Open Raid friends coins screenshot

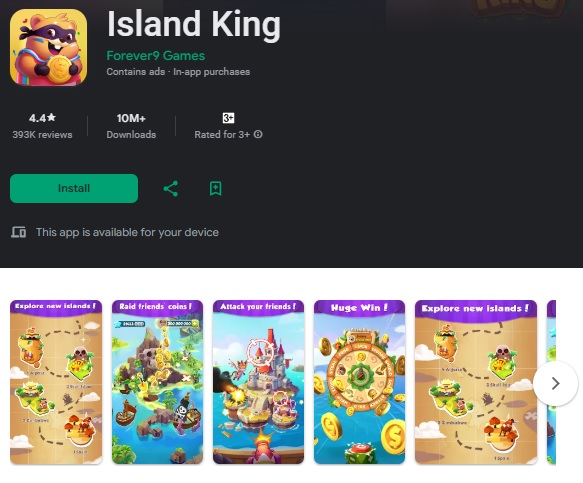click(x=157, y=382)
